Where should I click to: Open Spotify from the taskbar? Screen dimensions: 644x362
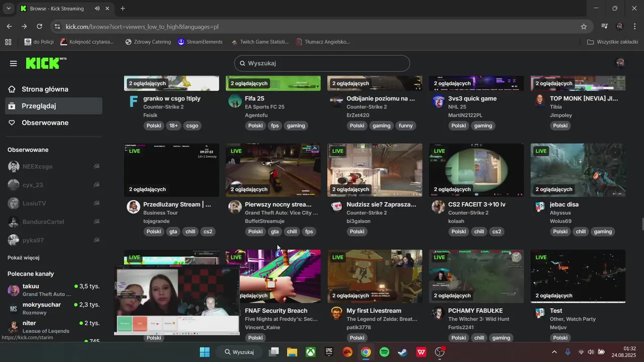[384, 352]
